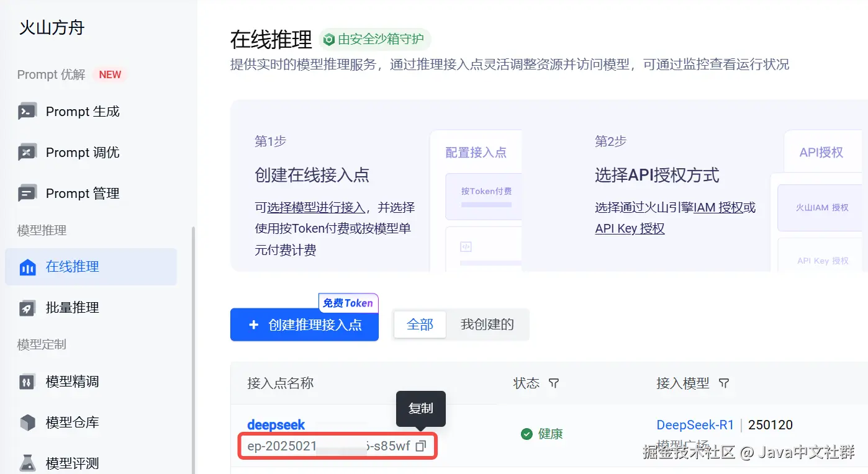
Task: Click the 模型精调 tuning icon
Action: tap(27, 382)
